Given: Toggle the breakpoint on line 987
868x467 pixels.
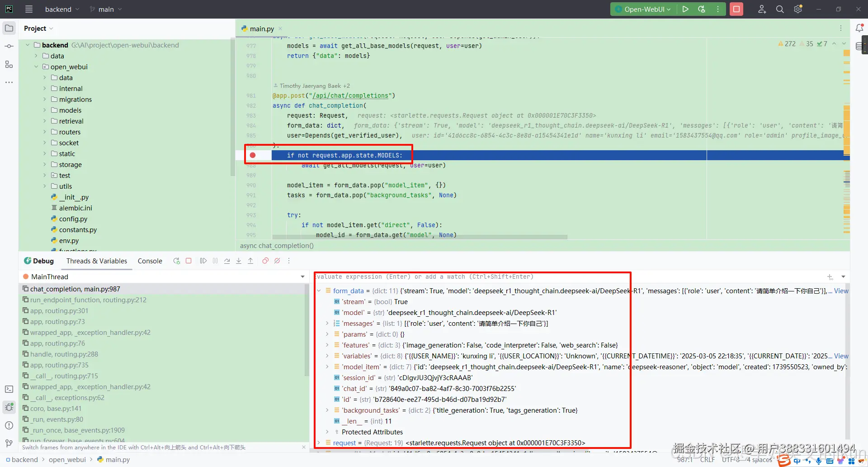Looking at the screenshot, I should click(x=253, y=155).
